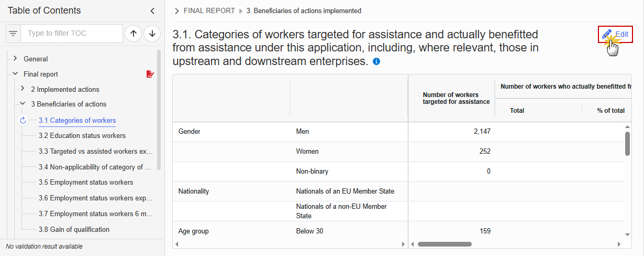This screenshot has height=256, width=644.
Task: Open the blue info icon after heading
Action: [376, 61]
